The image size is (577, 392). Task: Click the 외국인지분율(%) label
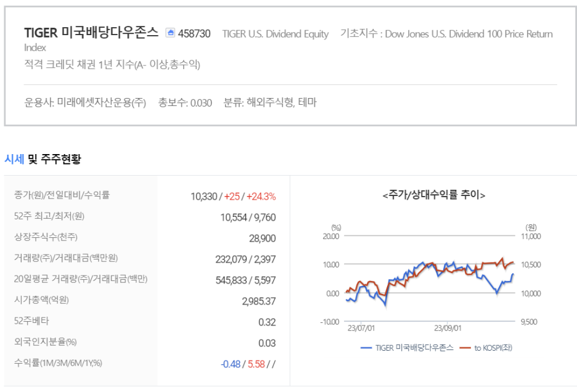45,342
